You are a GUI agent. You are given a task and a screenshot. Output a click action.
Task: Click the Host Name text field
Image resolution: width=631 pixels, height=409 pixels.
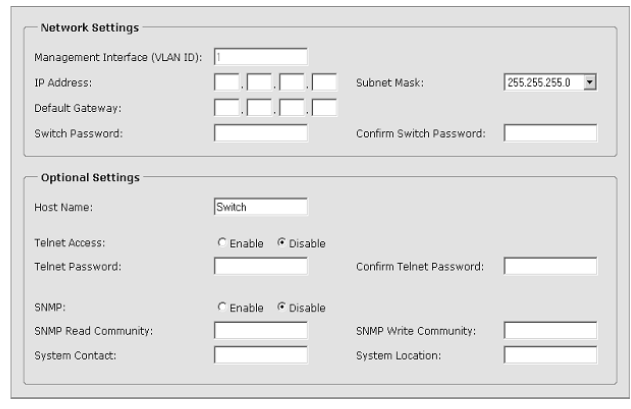[x=260, y=207]
